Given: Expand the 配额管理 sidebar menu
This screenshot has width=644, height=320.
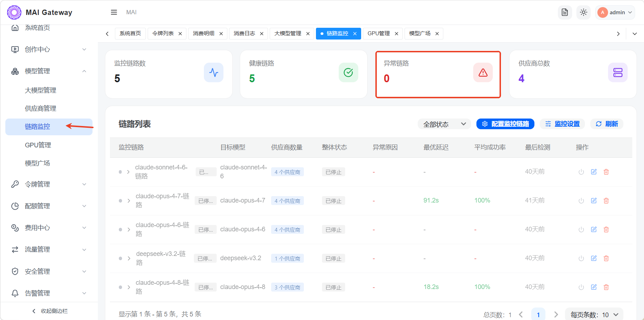Looking at the screenshot, I should tap(49, 206).
